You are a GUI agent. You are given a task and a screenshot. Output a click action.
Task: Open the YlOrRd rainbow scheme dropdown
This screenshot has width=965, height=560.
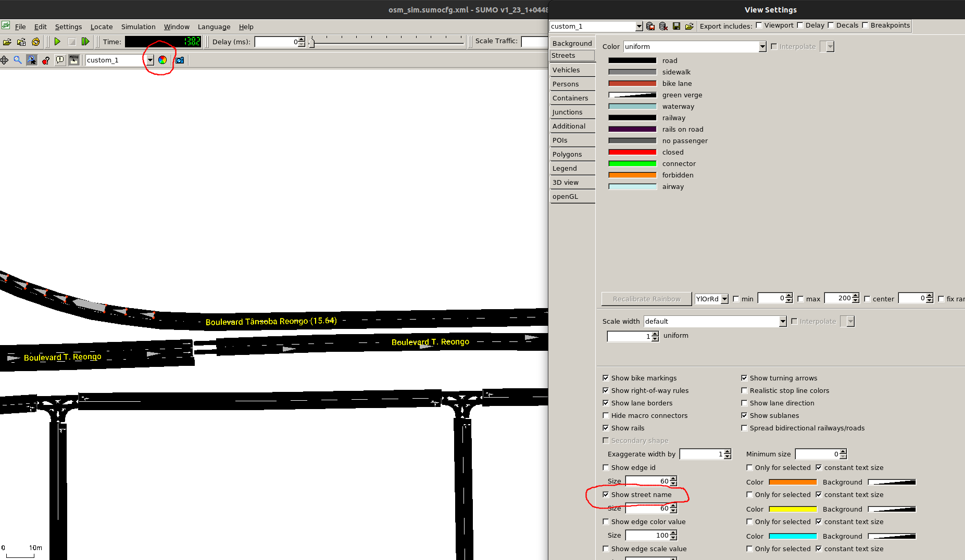coord(724,299)
